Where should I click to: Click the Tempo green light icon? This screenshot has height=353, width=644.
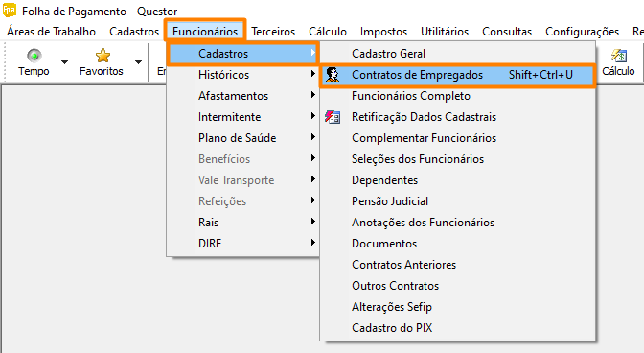(x=34, y=55)
